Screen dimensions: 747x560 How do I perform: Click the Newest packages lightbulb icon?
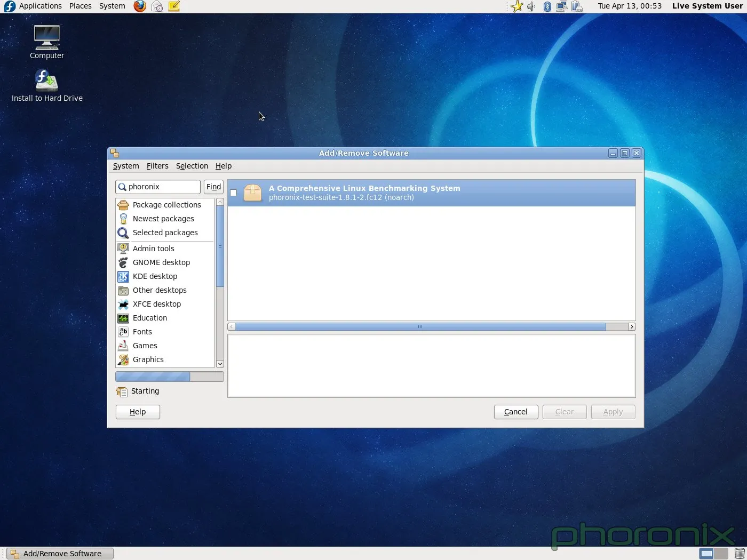123,219
